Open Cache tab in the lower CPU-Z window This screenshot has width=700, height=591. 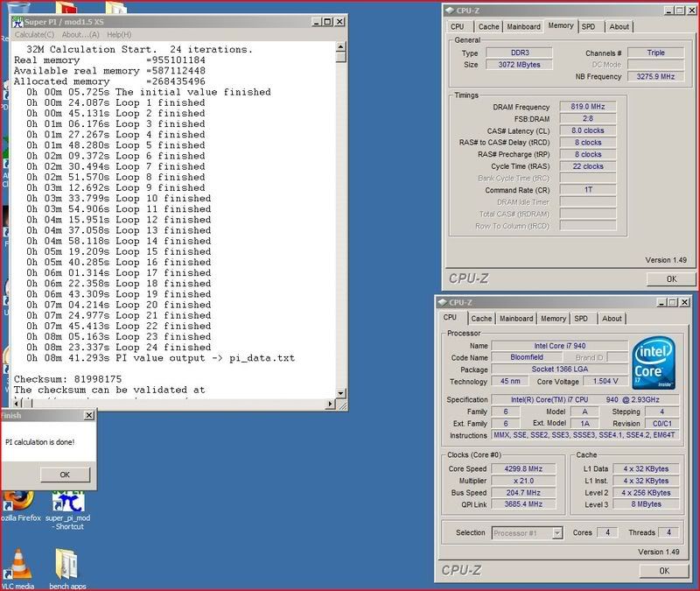(x=481, y=319)
